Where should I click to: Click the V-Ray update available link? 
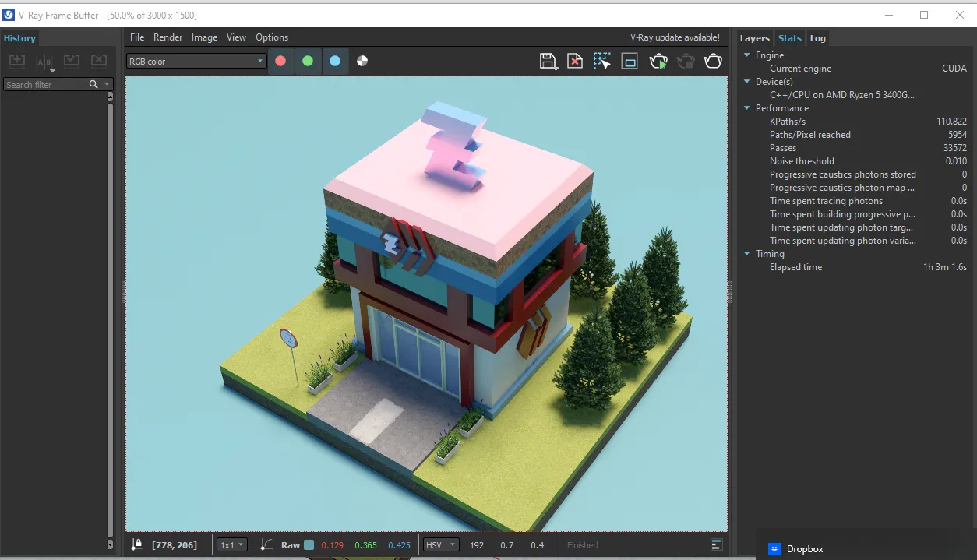(675, 37)
